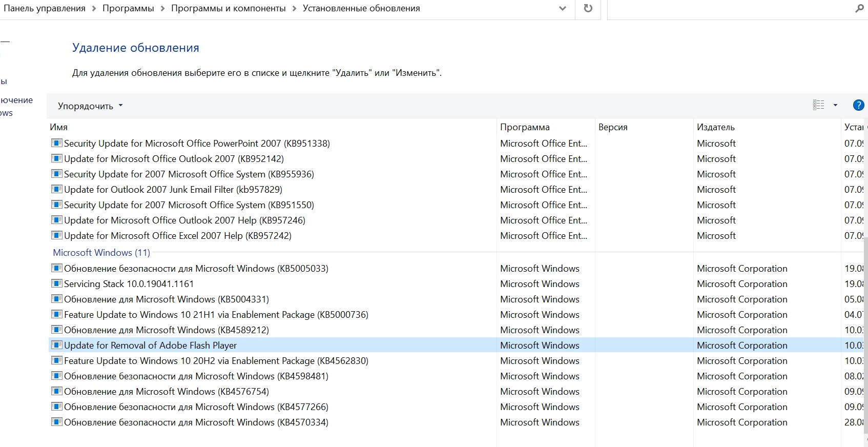The height and width of the screenshot is (447, 868).
Task: Click icon of 21H1 Enablement Package KB5000736
Action: (57, 314)
